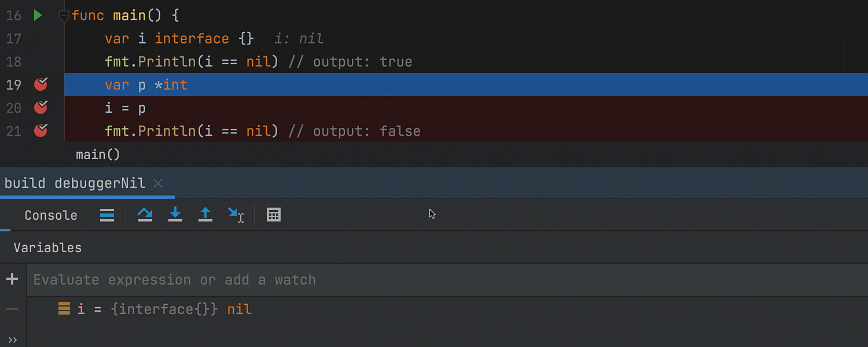Expand the variable i in Variables
868x347 pixels.
pyautogui.click(x=64, y=309)
